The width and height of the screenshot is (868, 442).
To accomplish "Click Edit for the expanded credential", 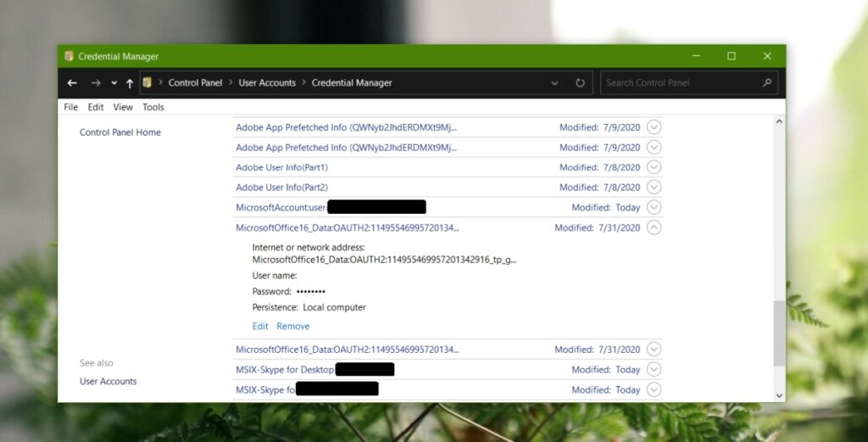I will tap(260, 327).
